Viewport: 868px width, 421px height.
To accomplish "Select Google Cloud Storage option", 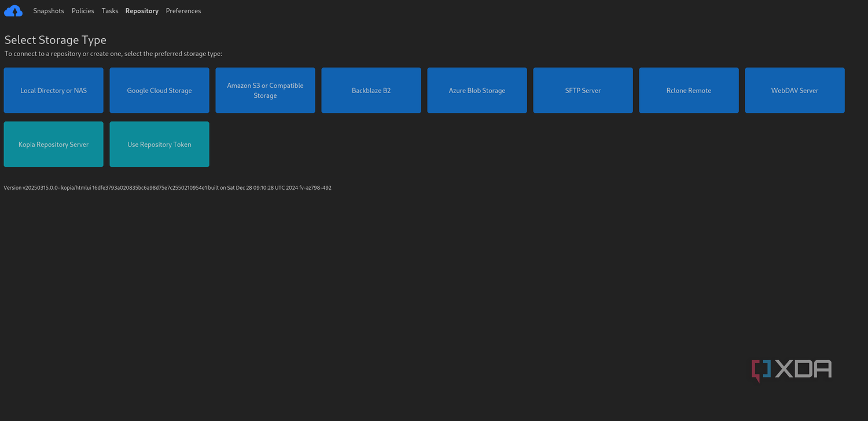I will pyautogui.click(x=160, y=90).
